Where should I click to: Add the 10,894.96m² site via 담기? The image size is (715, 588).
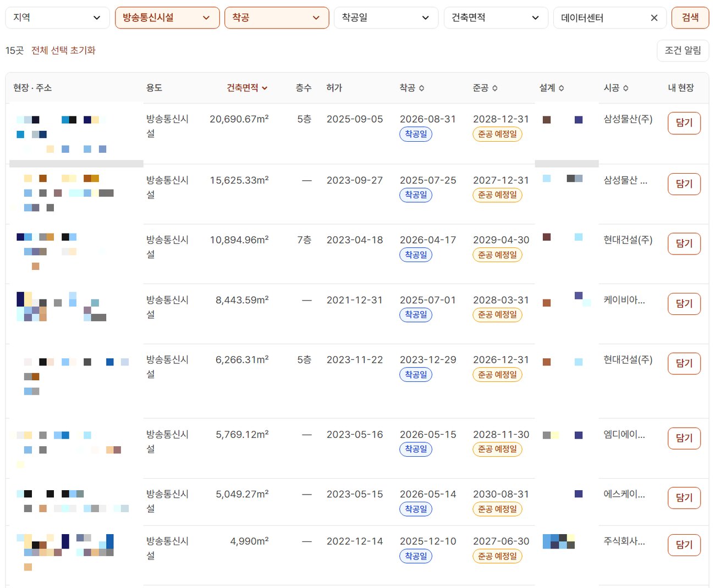tap(684, 243)
